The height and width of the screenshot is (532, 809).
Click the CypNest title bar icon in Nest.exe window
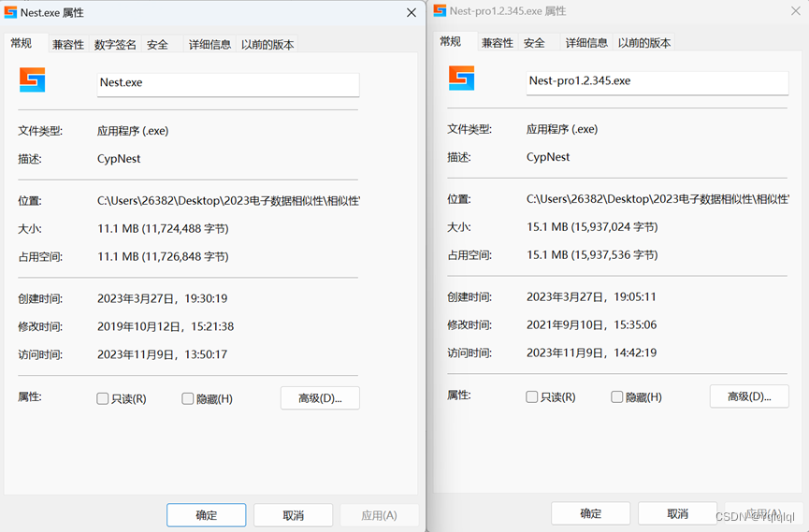pos(10,12)
